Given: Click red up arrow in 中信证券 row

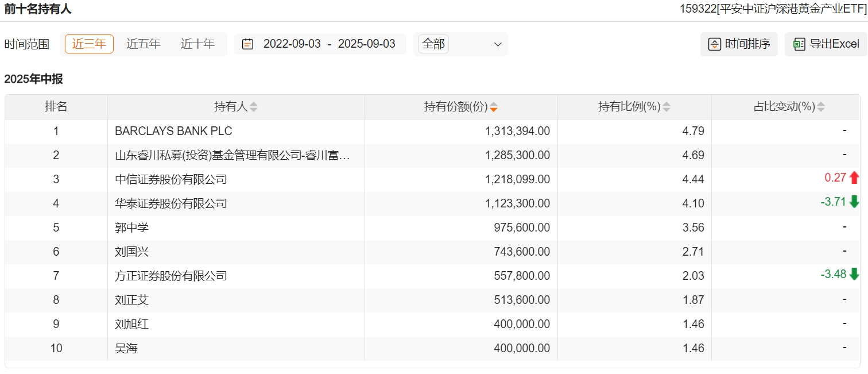Looking at the screenshot, I should coord(854,178).
